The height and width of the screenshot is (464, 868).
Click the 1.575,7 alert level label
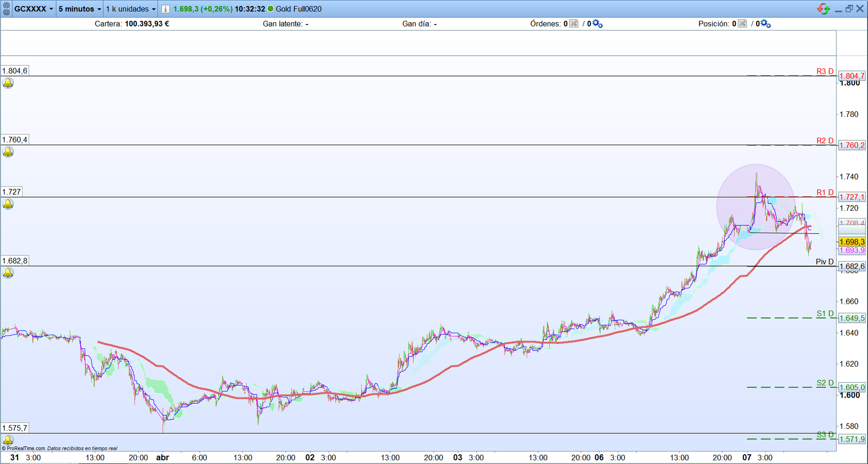coord(15,428)
